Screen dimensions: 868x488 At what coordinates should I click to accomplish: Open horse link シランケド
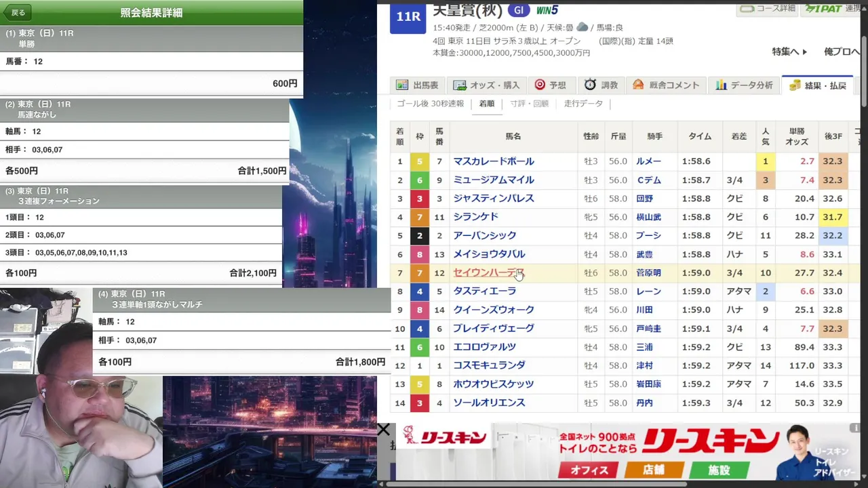pos(475,217)
